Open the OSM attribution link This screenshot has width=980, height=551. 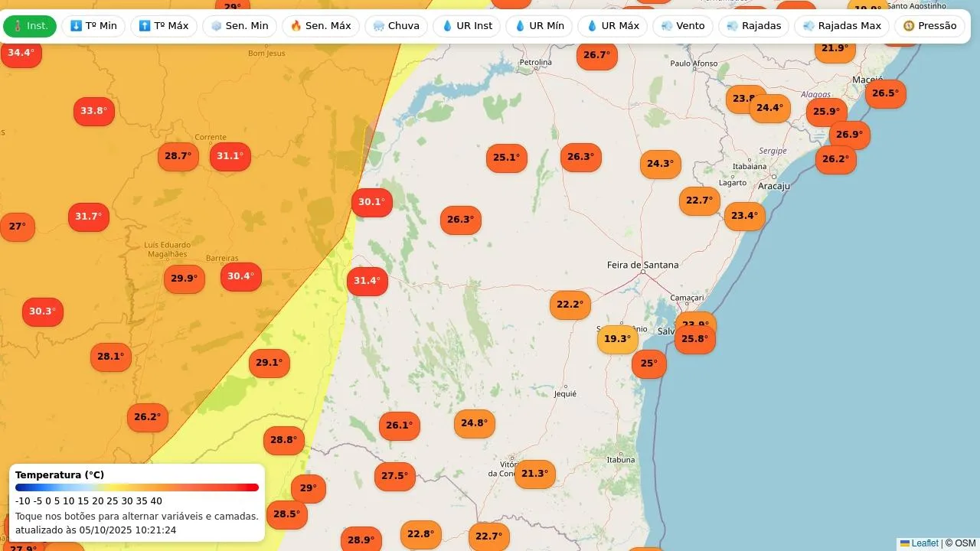click(x=965, y=543)
